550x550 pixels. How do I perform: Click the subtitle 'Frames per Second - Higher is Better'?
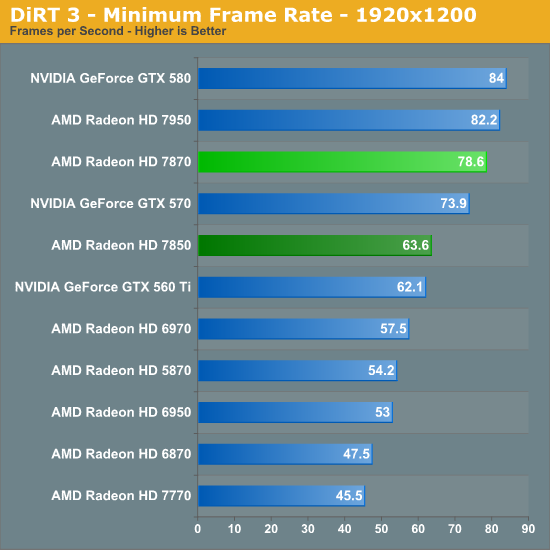click(x=118, y=31)
